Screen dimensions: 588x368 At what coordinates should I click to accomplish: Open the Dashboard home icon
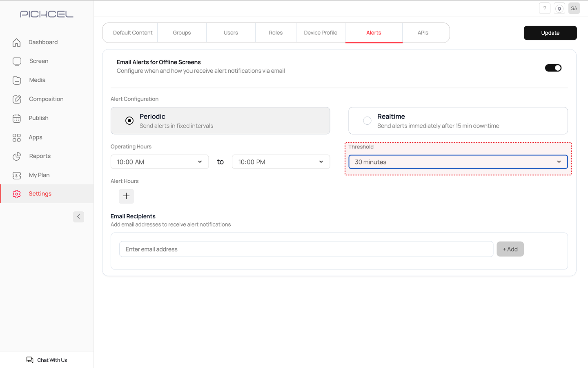[x=17, y=43]
